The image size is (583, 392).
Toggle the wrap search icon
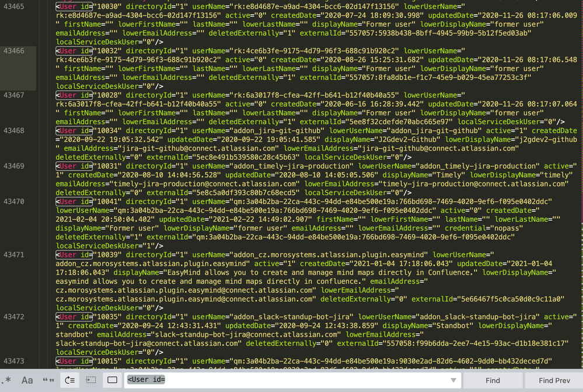click(x=70, y=380)
